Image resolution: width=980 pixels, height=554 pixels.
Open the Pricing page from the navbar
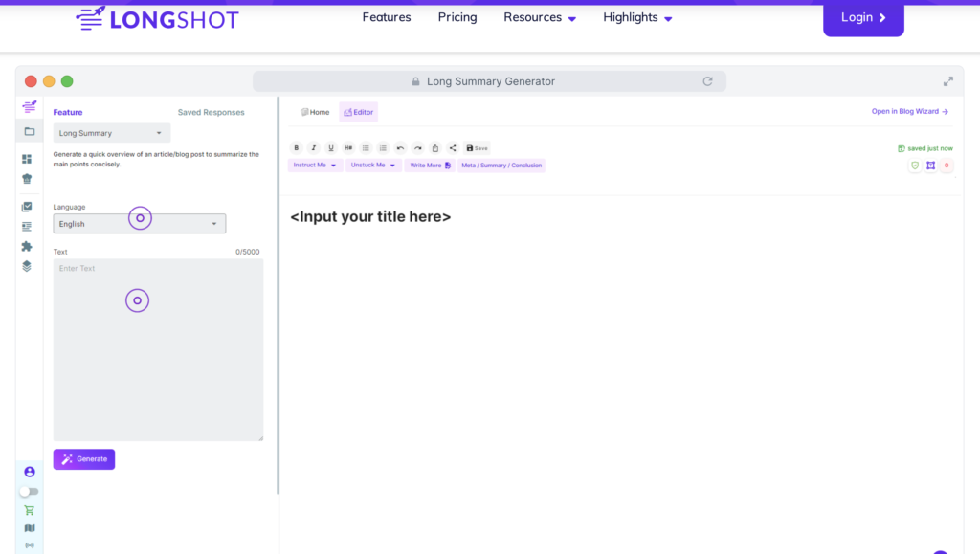(457, 17)
